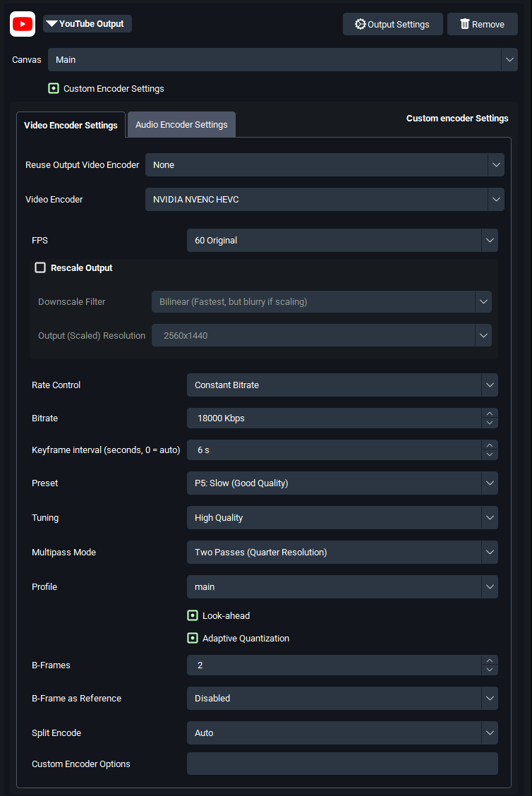The width and height of the screenshot is (532, 796).
Task: Collapse the YouTube Output section
Action: click(x=87, y=24)
